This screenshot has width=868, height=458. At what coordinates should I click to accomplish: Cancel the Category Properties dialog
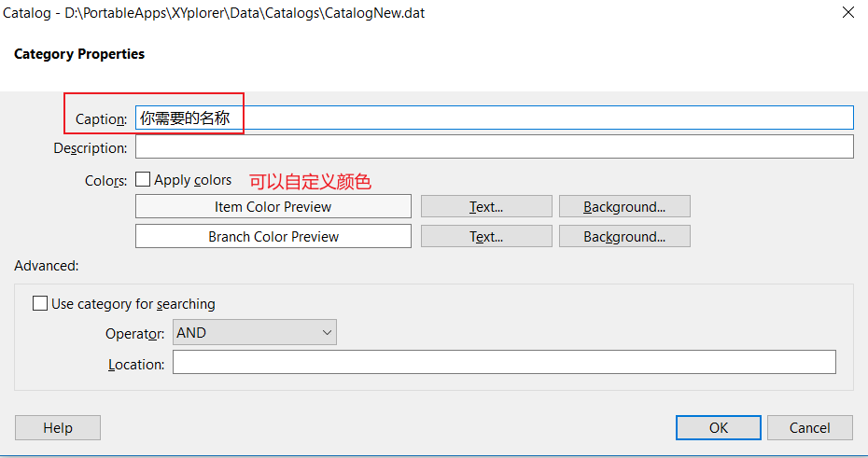pyautogui.click(x=809, y=427)
